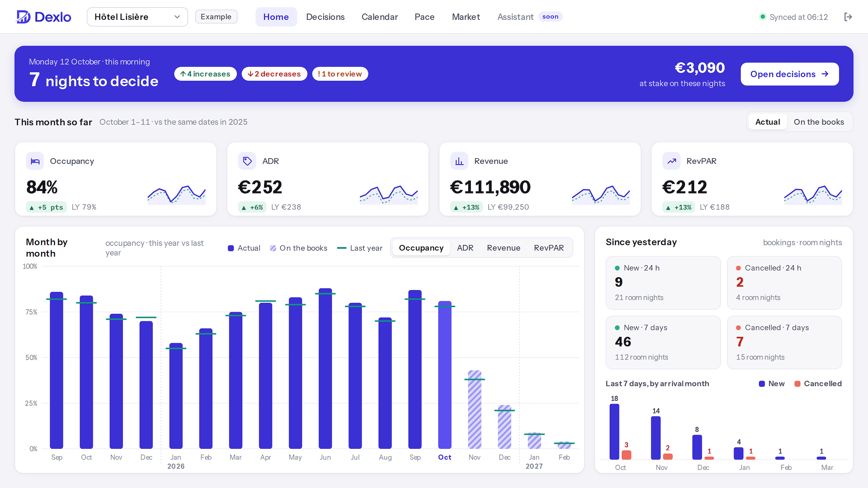
Task: Click the trending arrow icon on RevPAR card
Action: (672, 161)
